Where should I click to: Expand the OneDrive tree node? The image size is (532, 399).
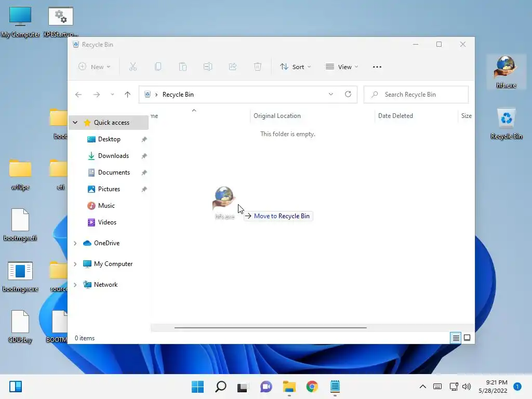[75, 243]
